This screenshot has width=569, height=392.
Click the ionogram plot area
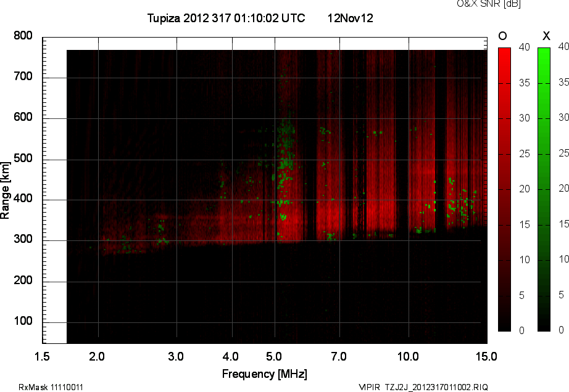pyautogui.click(x=265, y=190)
